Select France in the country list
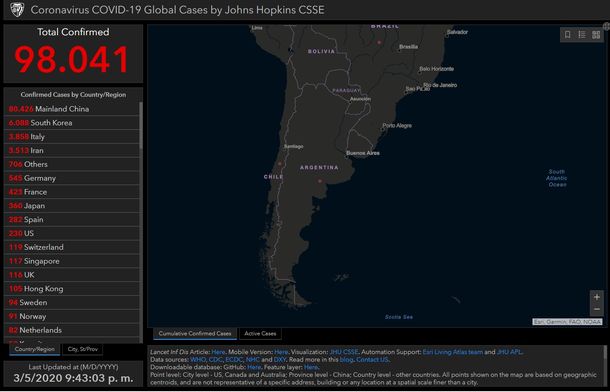 pyautogui.click(x=71, y=192)
